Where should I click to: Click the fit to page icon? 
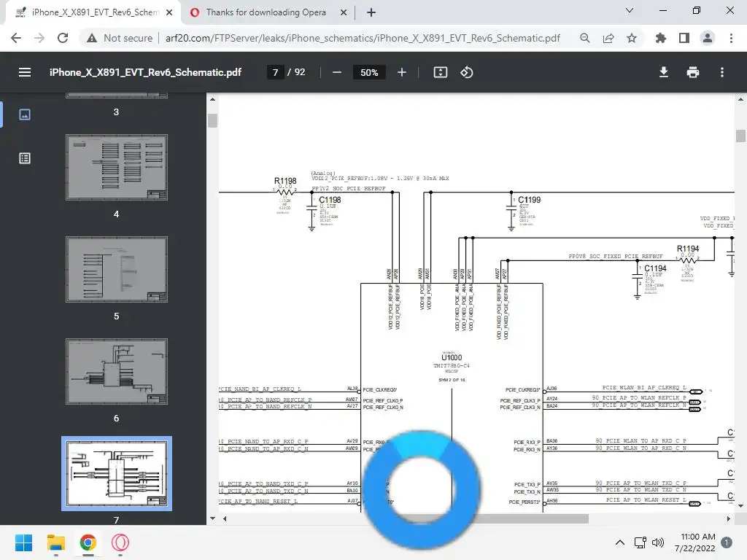point(440,72)
